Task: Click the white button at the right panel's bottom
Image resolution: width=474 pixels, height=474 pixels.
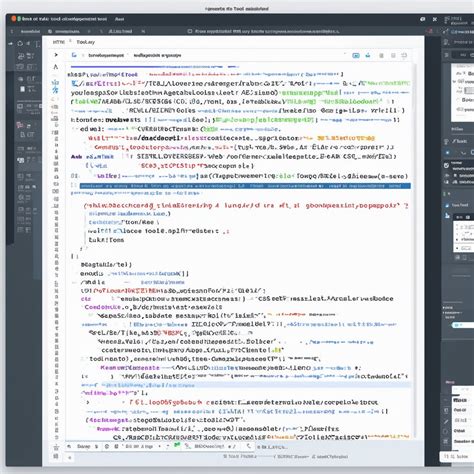Action: click(x=457, y=456)
